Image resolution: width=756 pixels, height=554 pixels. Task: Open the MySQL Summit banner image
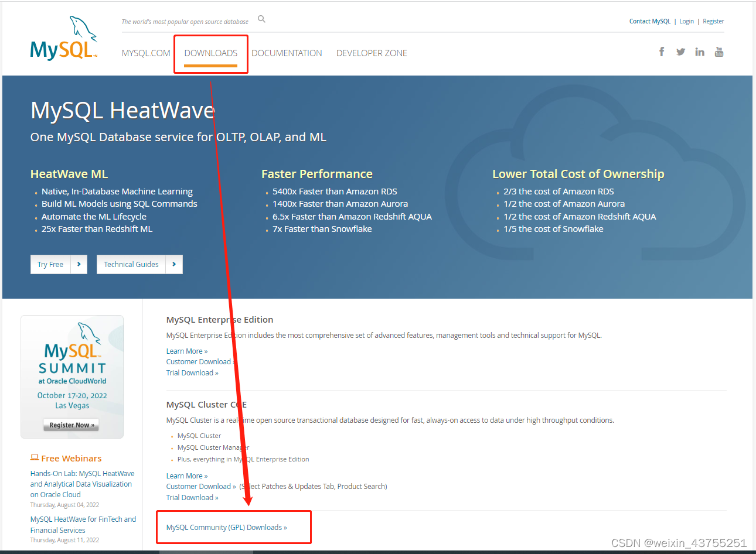(x=72, y=377)
